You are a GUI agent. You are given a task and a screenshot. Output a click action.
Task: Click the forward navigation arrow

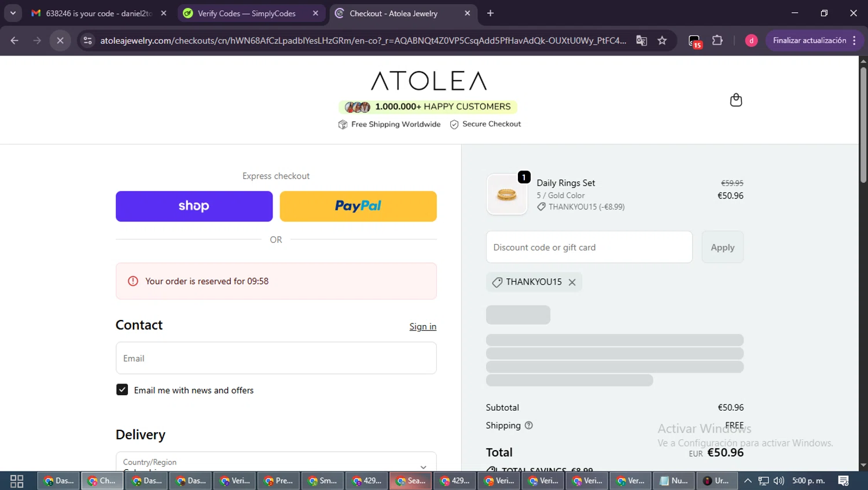pyautogui.click(x=37, y=40)
